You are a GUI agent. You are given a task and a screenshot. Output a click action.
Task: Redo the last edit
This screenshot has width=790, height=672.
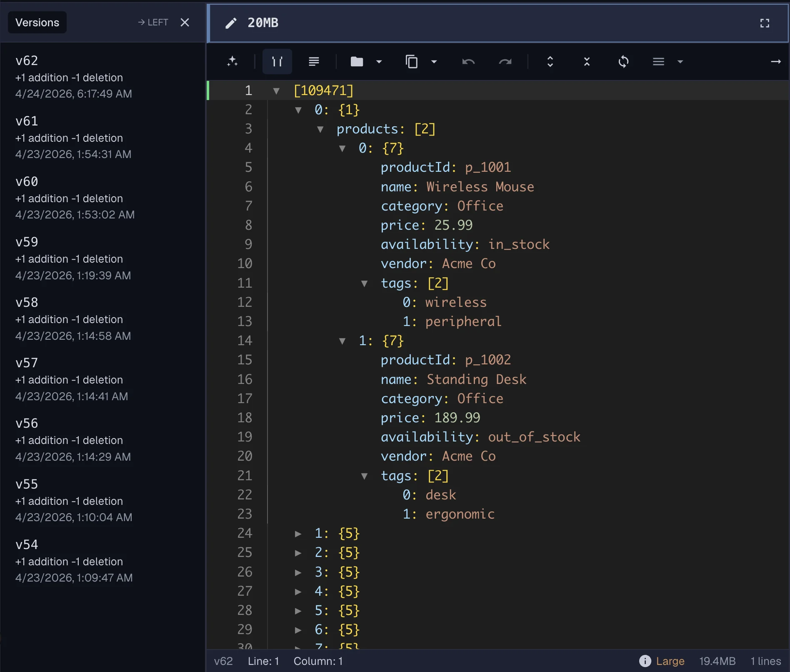[505, 62]
